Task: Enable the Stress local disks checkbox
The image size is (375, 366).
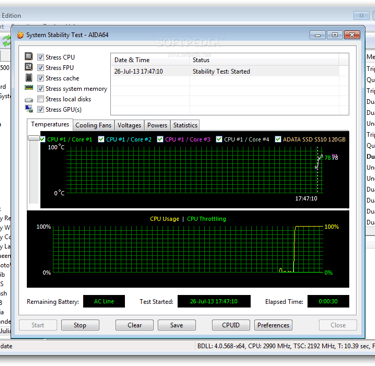Action: pos(41,99)
